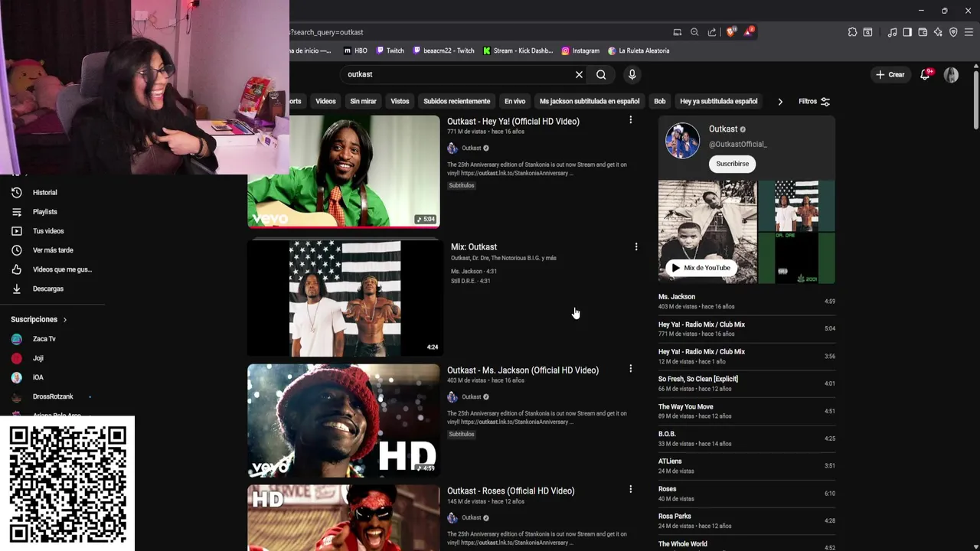The image size is (980, 551).
Task: Open more options for Mix: Outkast
Action: coord(635,246)
